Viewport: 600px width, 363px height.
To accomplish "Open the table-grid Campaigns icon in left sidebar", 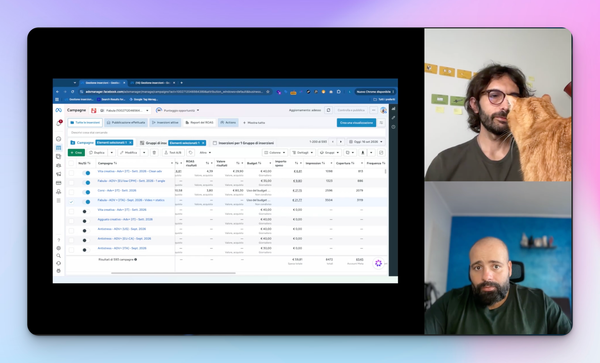I will click(59, 148).
